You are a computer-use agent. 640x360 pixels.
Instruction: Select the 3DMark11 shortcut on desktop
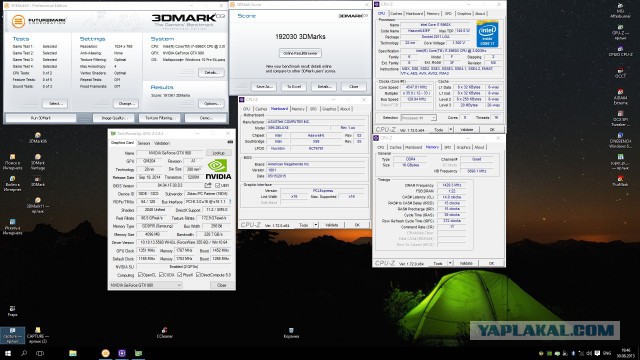tap(38, 205)
